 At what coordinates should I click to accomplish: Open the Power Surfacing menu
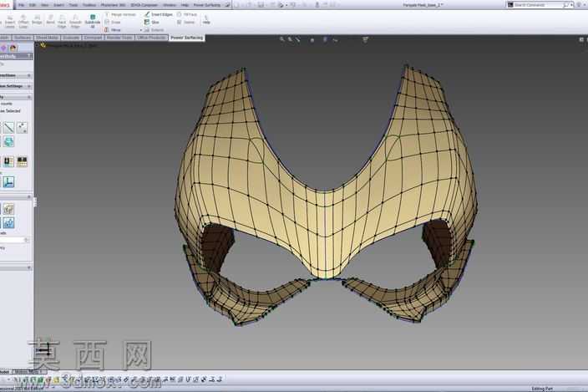[206, 5]
